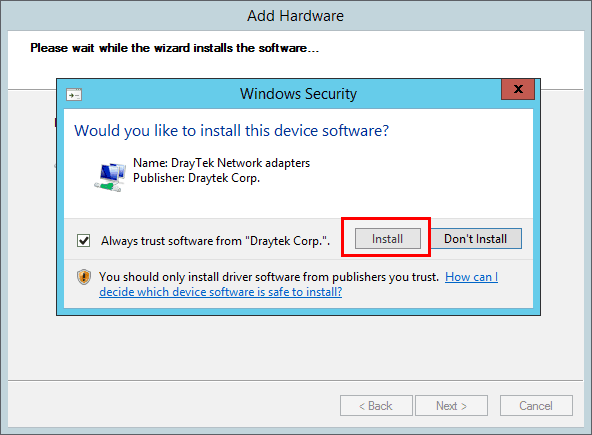Uncheck Always trust software from Draytek Corp.
The width and height of the screenshot is (592, 435).
pos(83,240)
